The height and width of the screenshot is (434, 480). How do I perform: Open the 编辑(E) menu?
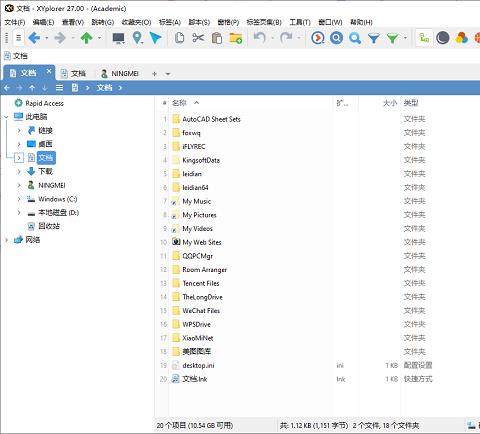pos(43,22)
